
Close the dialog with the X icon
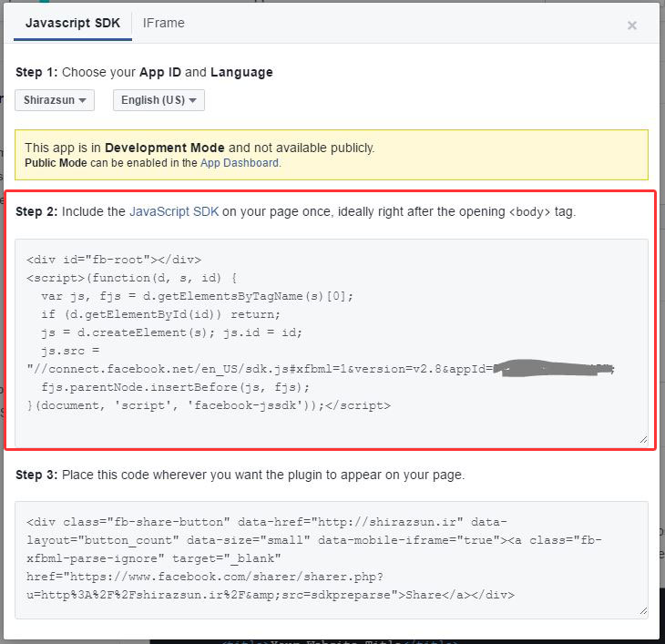click(632, 26)
